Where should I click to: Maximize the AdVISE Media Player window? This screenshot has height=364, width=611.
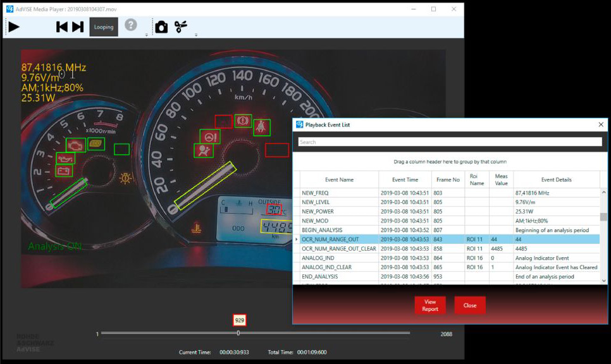[x=433, y=9]
